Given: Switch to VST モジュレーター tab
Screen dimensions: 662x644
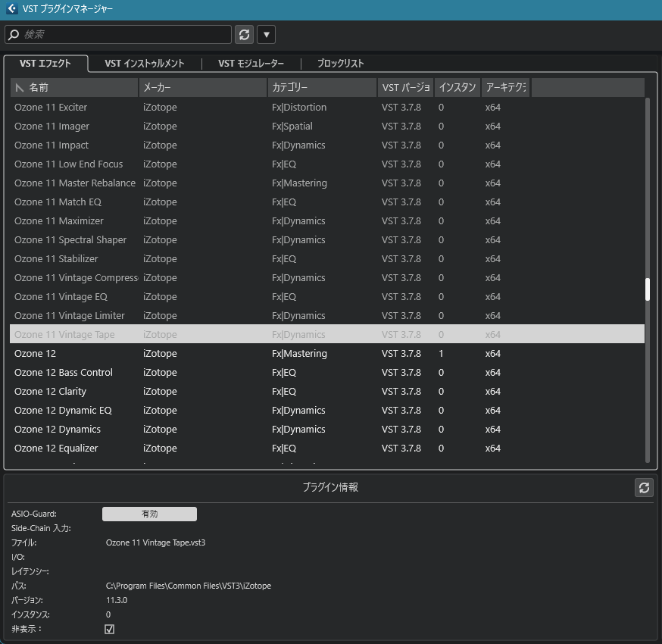Looking at the screenshot, I should [251, 64].
